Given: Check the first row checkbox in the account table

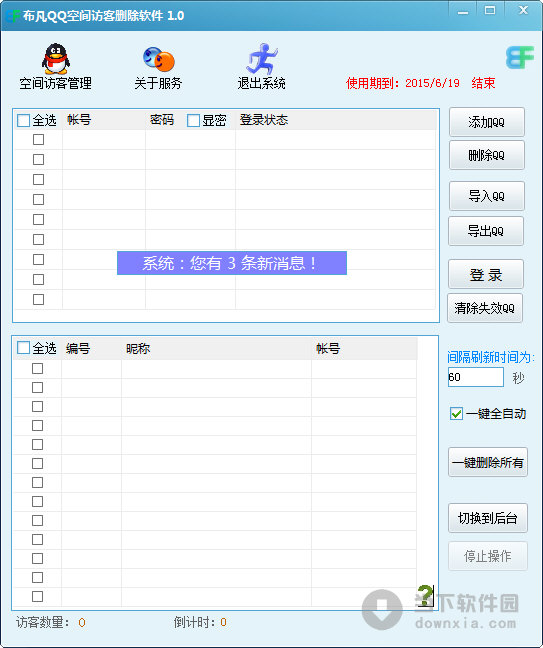Looking at the screenshot, I should 38,140.
